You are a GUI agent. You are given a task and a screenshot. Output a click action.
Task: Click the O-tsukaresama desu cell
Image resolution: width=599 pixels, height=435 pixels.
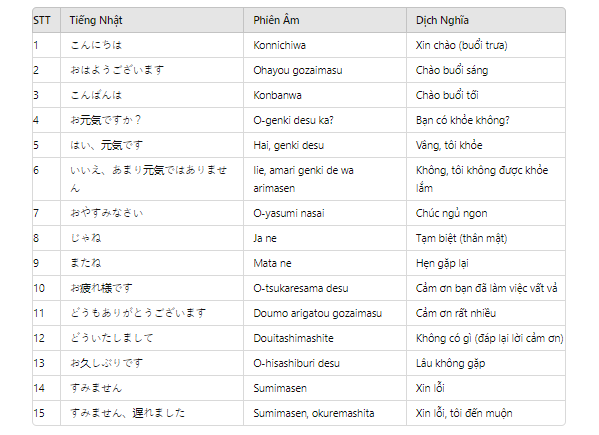pos(325,288)
